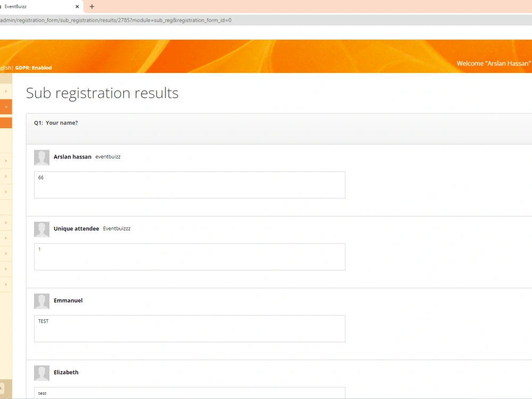The width and height of the screenshot is (532, 399).
Task: Click the company label eventbuizz
Action: 108,157
